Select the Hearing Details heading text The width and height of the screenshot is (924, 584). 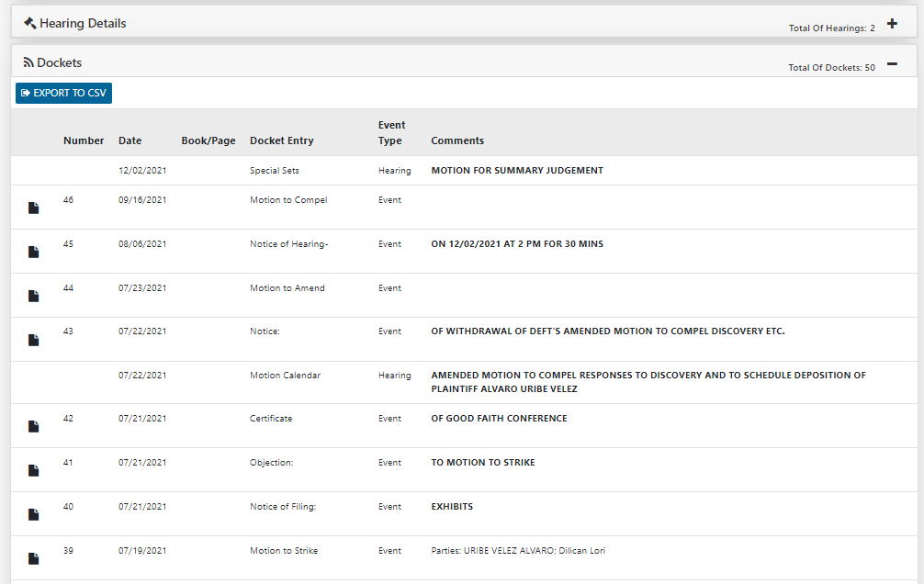(83, 24)
